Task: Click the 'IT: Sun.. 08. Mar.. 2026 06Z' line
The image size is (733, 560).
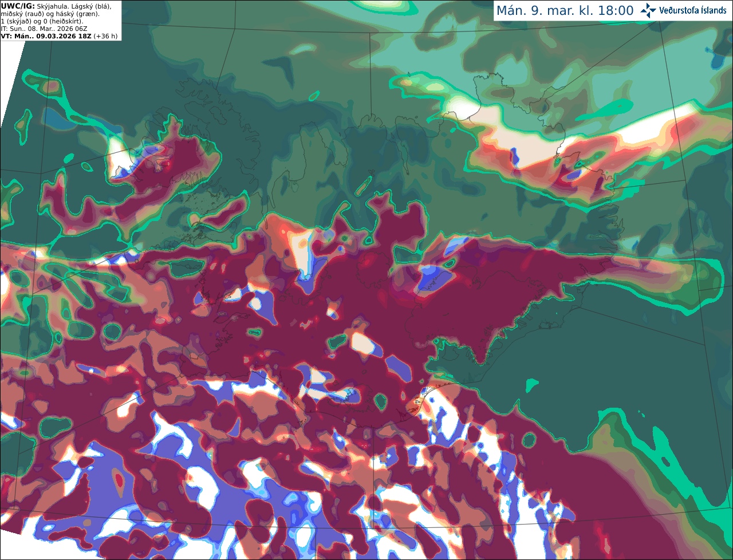Action: click(x=44, y=29)
